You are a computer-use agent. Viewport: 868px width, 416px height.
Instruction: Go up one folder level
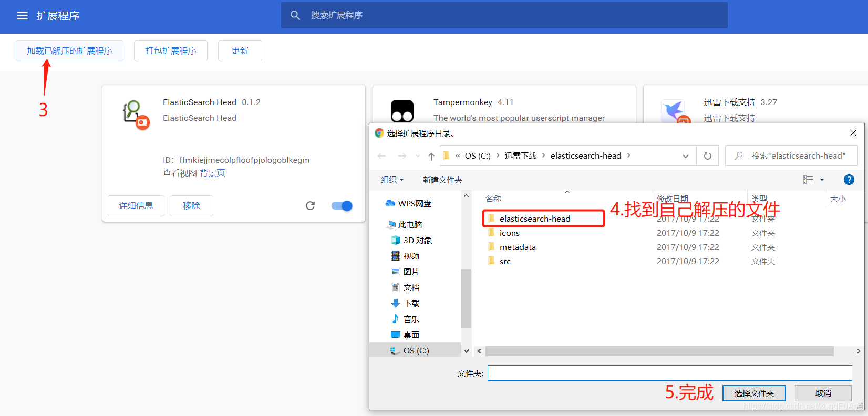431,156
